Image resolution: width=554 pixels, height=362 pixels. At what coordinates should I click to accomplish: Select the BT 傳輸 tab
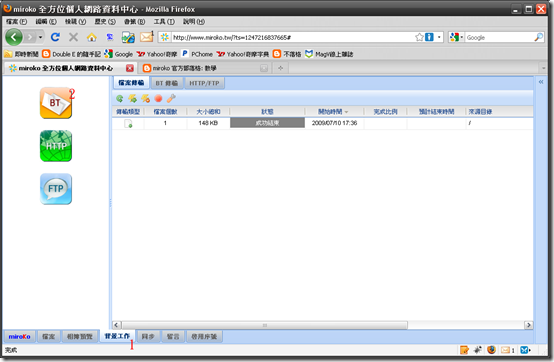pos(167,83)
